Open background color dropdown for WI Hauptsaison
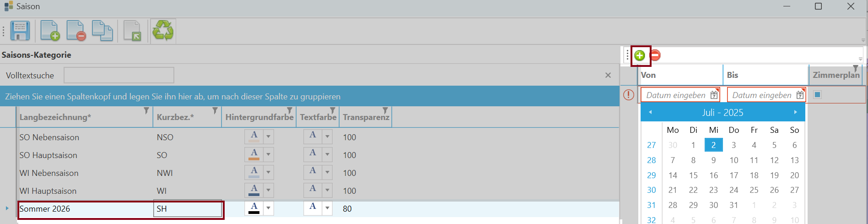Image resolution: width=868 pixels, height=224 pixels. 269,191
